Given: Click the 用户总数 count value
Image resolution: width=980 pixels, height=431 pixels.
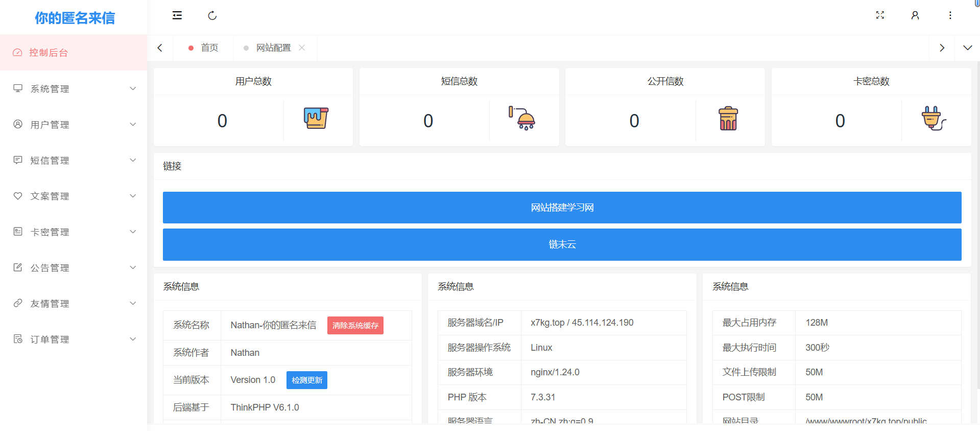Looking at the screenshot, I should tap(222, 121).
